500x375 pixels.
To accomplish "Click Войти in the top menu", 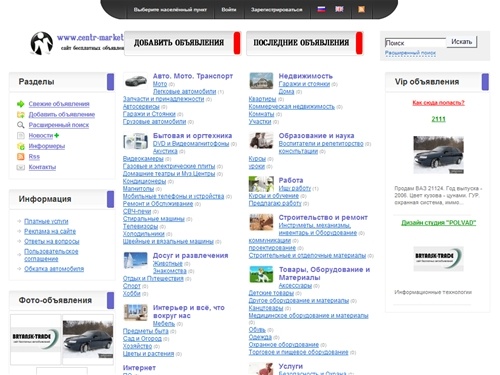I will (229, 10).
